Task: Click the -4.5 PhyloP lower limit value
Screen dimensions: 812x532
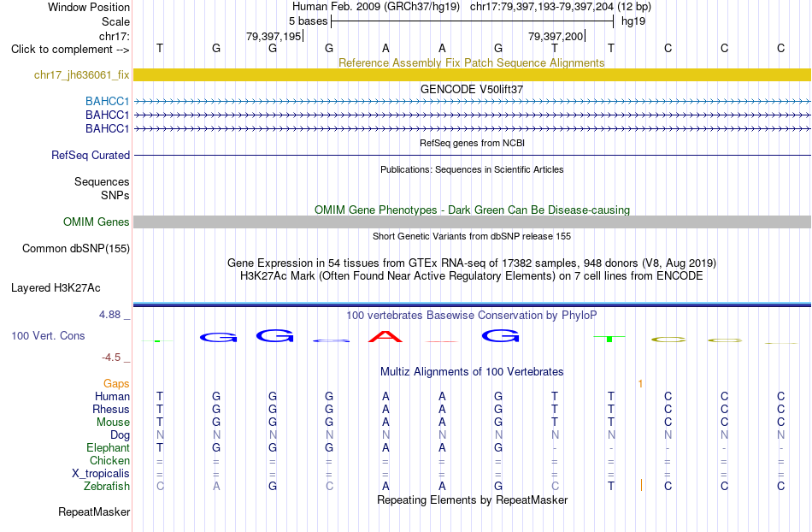Action: (x=111, y=357)
